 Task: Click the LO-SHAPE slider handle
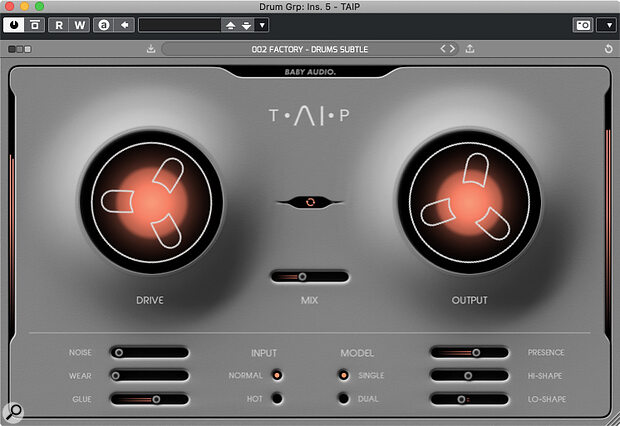(461, 399)
